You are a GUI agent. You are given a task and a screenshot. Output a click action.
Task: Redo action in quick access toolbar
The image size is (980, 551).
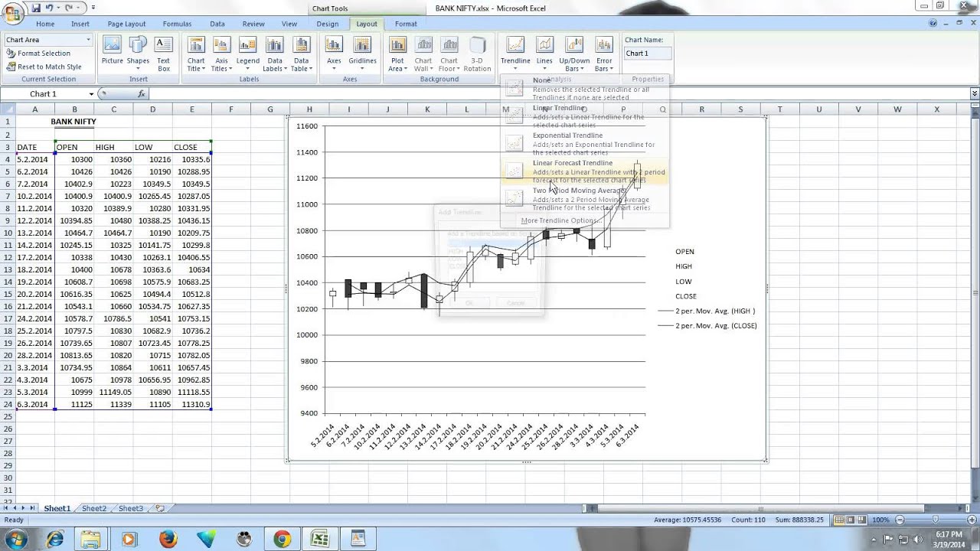69,8
